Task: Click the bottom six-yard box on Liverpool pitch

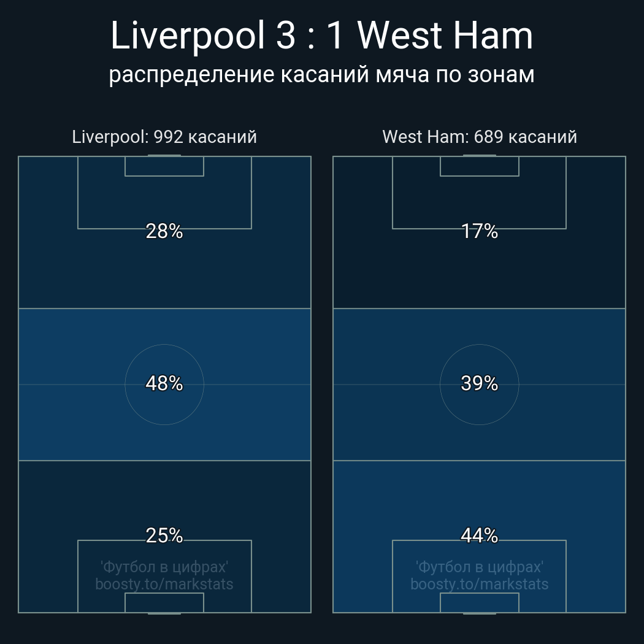Action: click(164, 602)
